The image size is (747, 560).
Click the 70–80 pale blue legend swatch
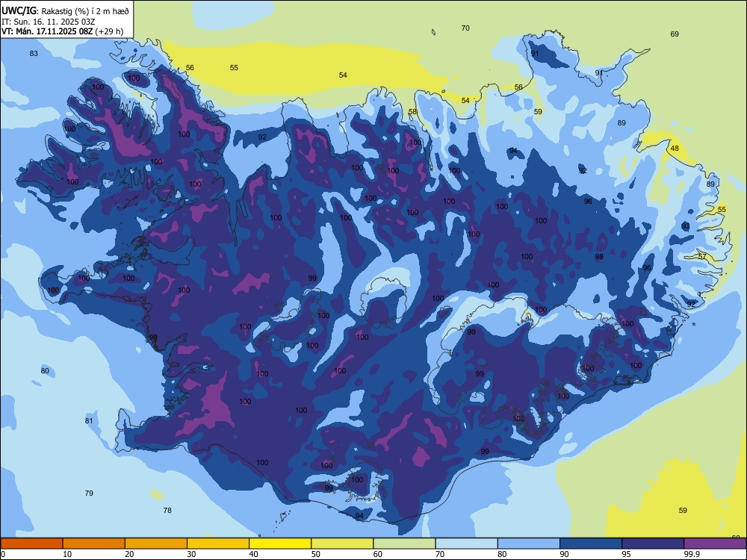point(467,544)
